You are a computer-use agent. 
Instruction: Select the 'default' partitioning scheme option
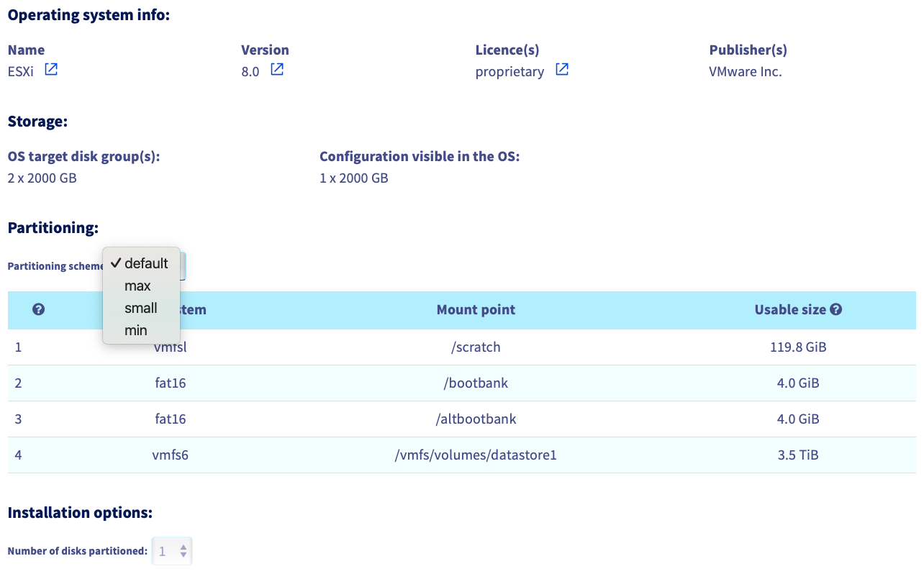tap(141, 263)
